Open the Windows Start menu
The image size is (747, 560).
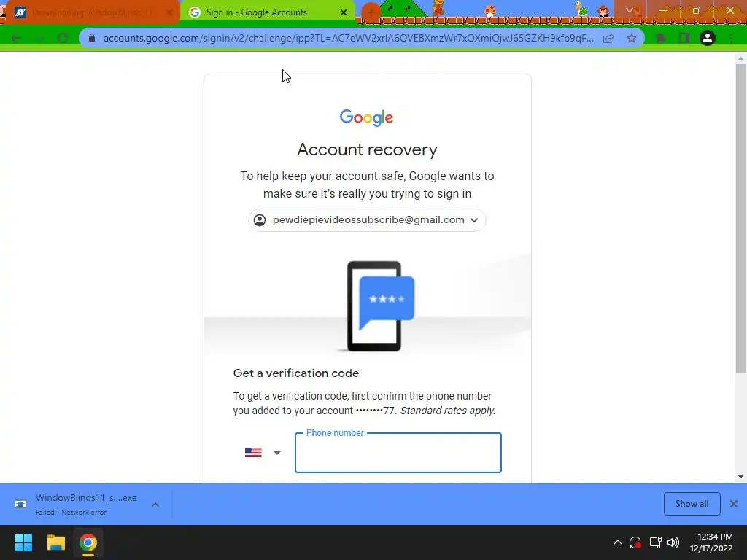[23, 542]
